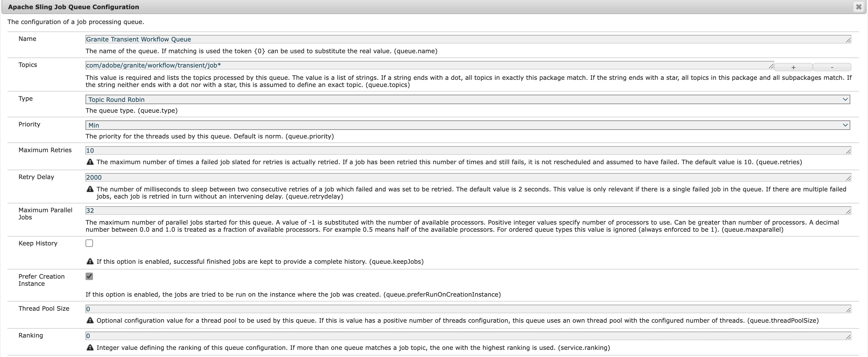Click warning icon beside Retry Delay description

pyautogui.click(x=90, y=189)
